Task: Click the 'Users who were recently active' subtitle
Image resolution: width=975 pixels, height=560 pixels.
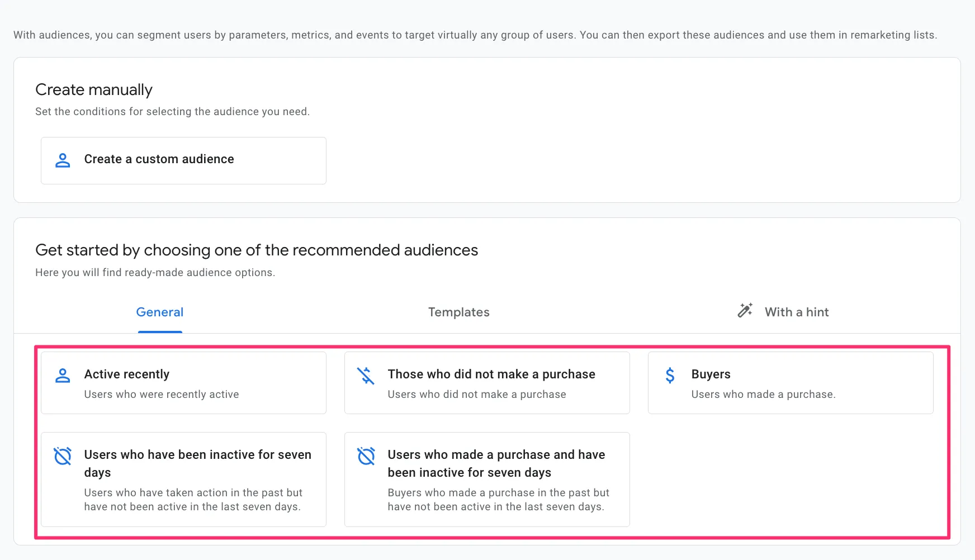Action: tap(162, 394)
